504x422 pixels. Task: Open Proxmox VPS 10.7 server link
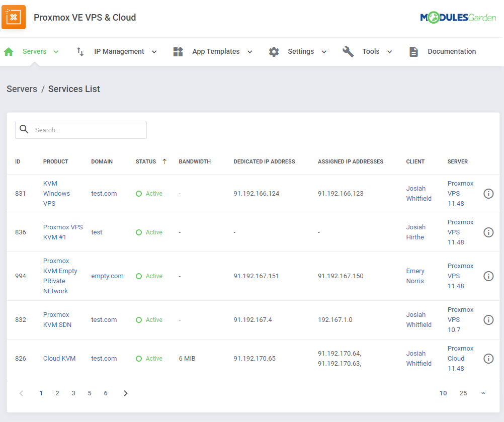click(460, 319)
